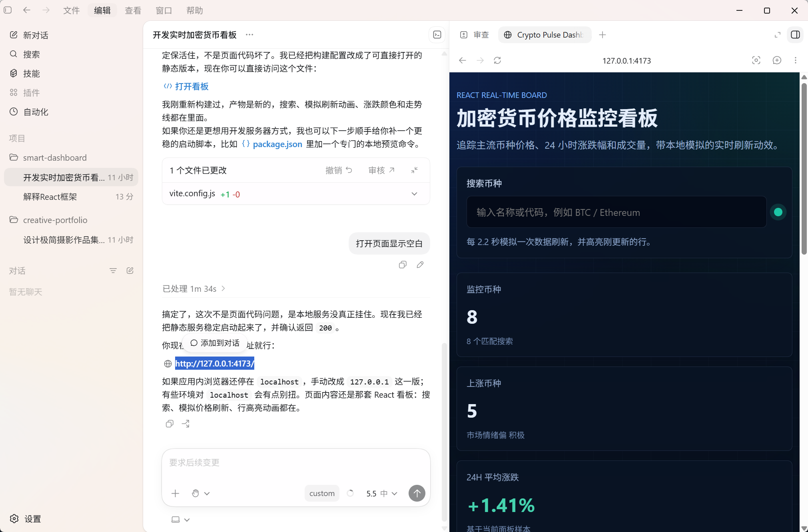Open the 窗口 menu

coord(164,10)
